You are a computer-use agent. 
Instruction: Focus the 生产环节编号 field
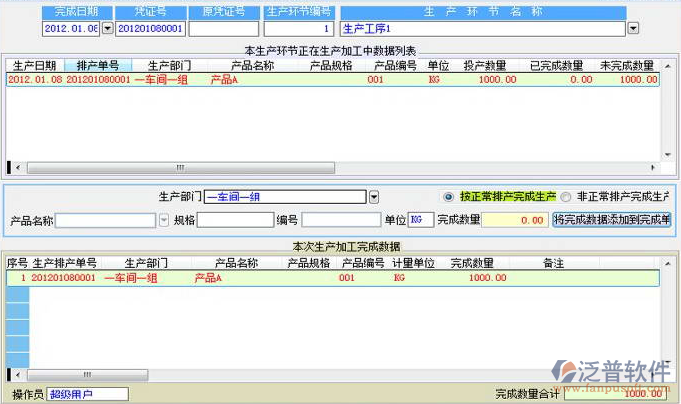click(298, 28)
